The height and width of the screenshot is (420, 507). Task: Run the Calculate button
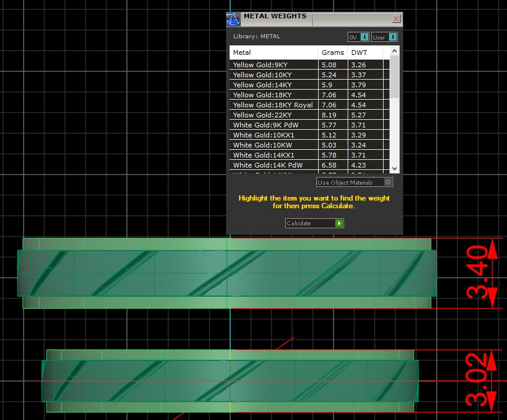314,223
